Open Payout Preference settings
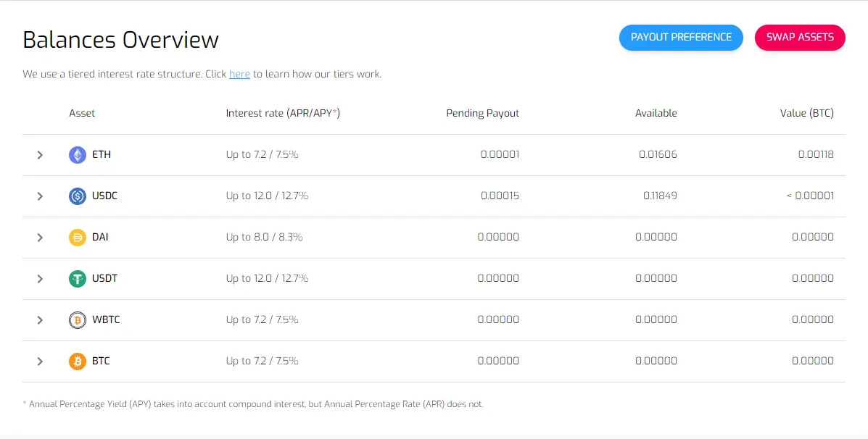This screenshot has height=439, width=868. (681, 38)
